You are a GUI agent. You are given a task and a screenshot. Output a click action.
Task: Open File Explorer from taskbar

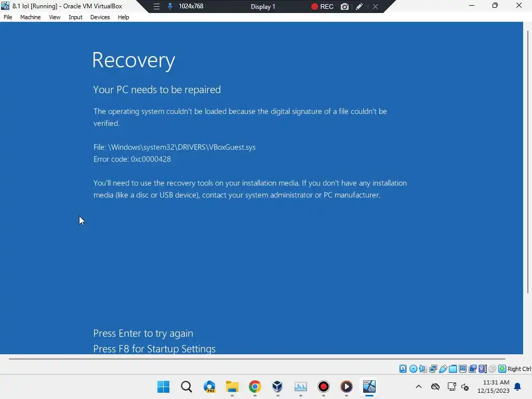tap(232, 387)
